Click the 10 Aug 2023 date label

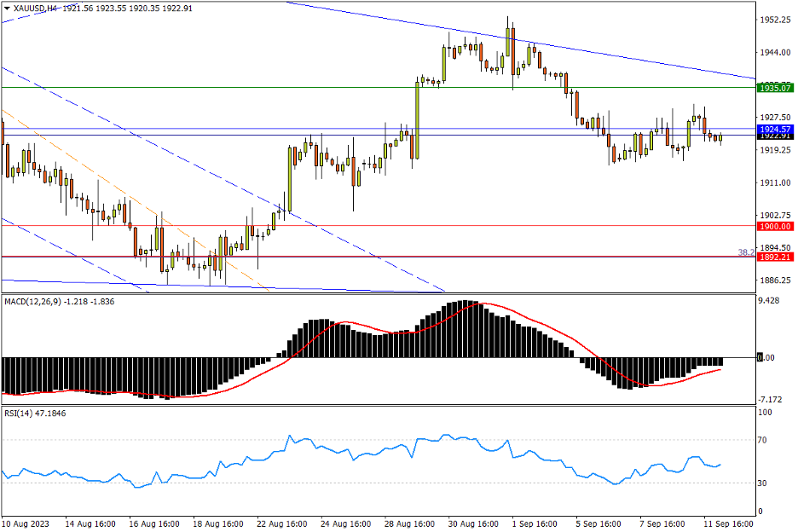pos(24,522)
